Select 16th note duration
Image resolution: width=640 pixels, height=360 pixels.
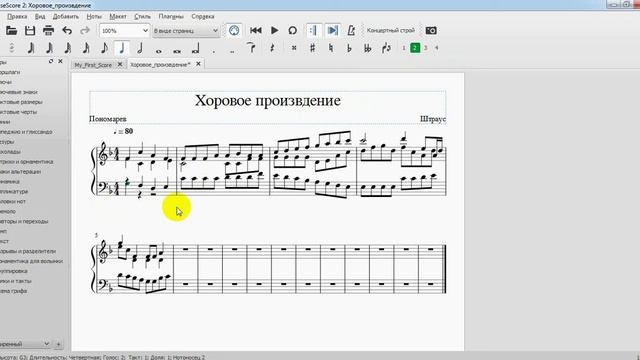86,48
